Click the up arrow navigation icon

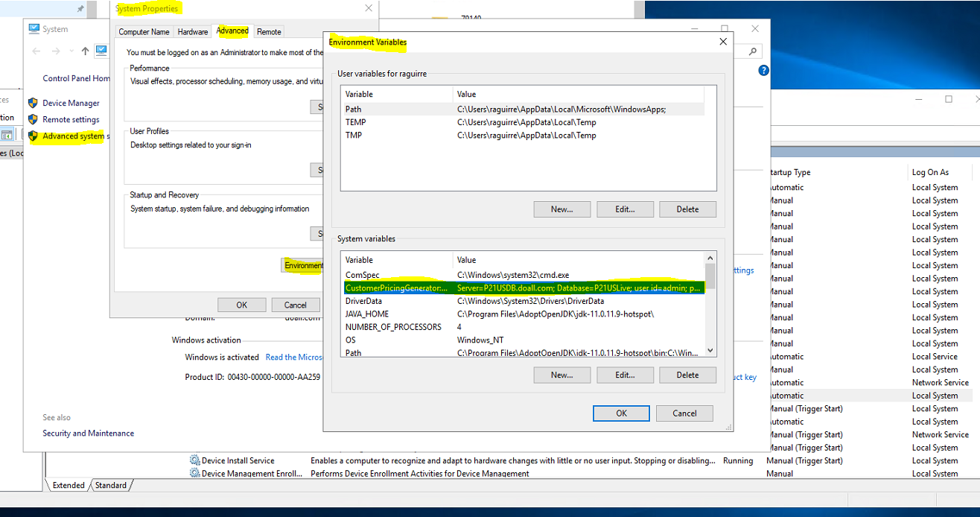[x=85, y=51]
